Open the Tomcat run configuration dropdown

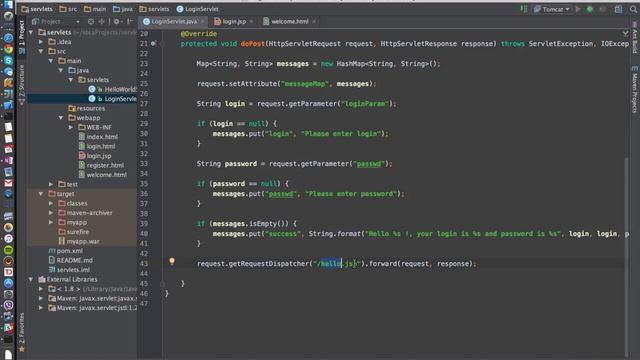coord(551,9)
